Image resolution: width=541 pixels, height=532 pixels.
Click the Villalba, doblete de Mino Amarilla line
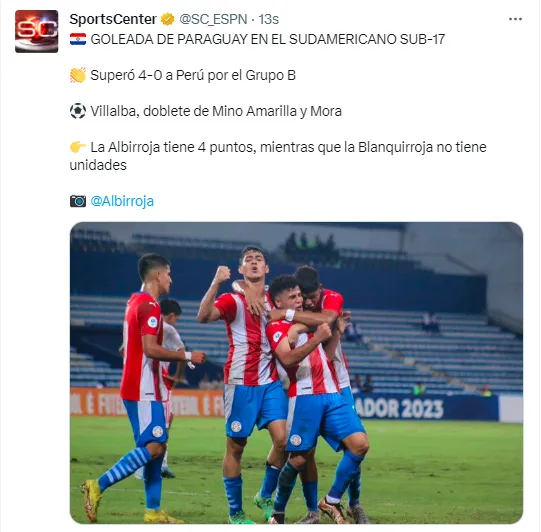pyautogui.click(x=216, y=111)
